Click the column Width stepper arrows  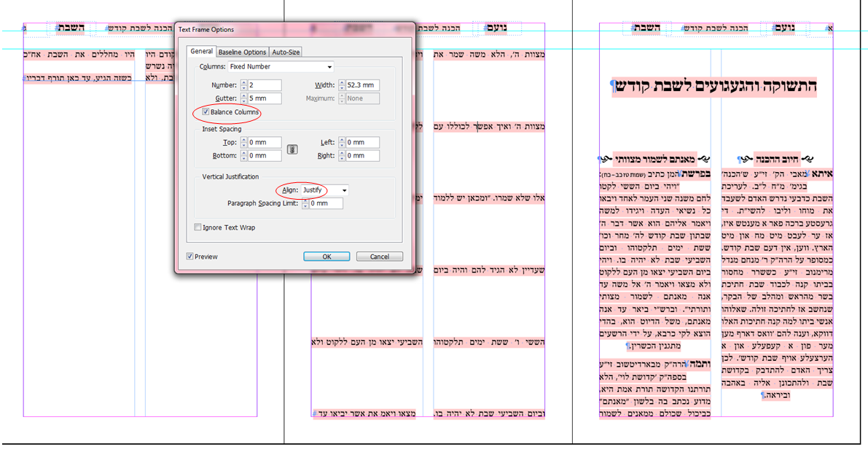[342, 85]
